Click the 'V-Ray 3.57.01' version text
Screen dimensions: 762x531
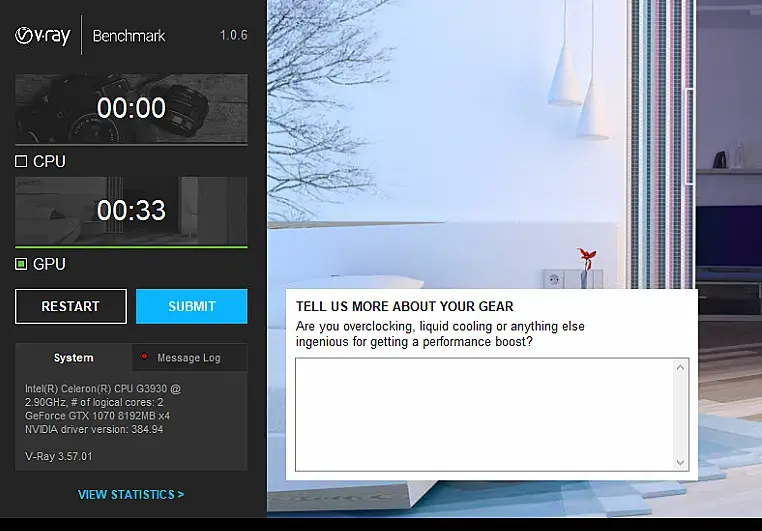[x=58, y=457]
